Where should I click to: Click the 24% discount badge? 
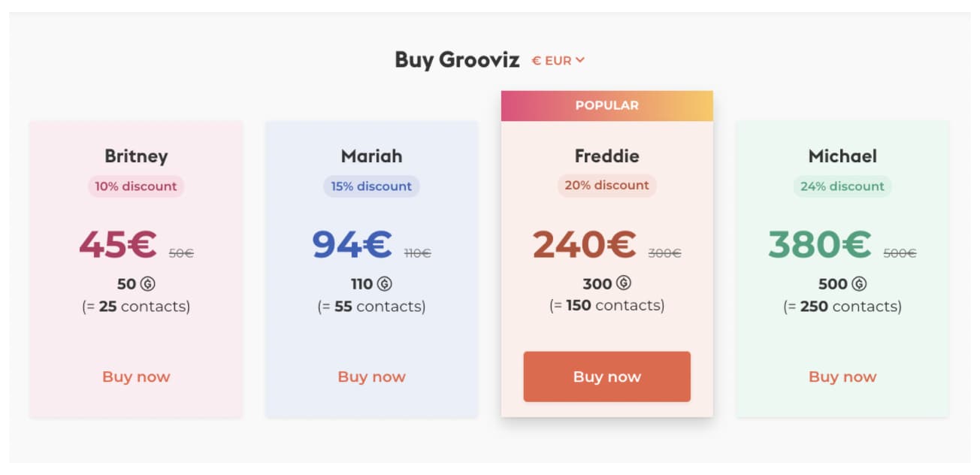coord(842,186)
